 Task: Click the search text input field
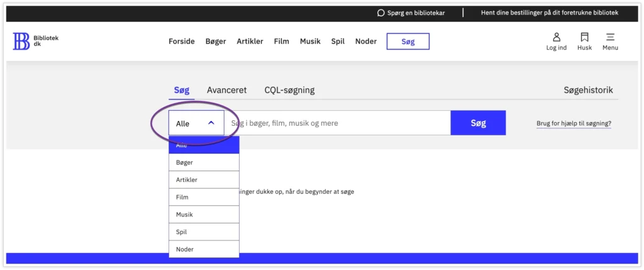click(336, 123)
